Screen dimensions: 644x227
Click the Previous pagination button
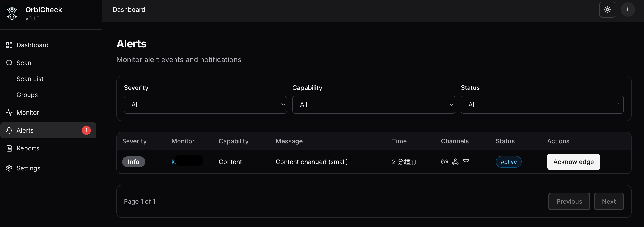click(569, 201)
